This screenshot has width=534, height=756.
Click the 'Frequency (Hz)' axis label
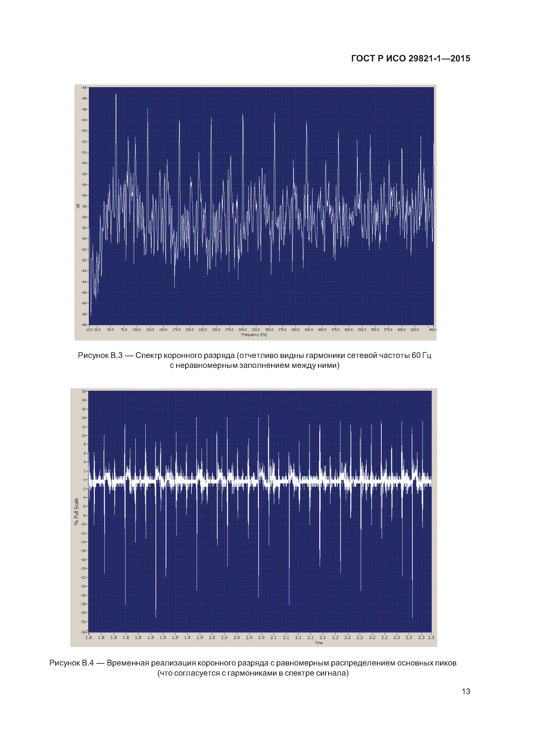tap(254, 334)
